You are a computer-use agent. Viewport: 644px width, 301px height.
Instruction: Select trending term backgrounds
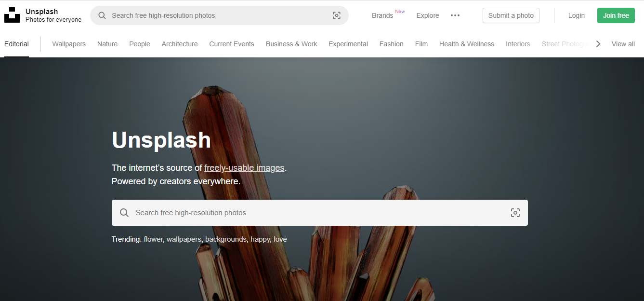point(226,239)
